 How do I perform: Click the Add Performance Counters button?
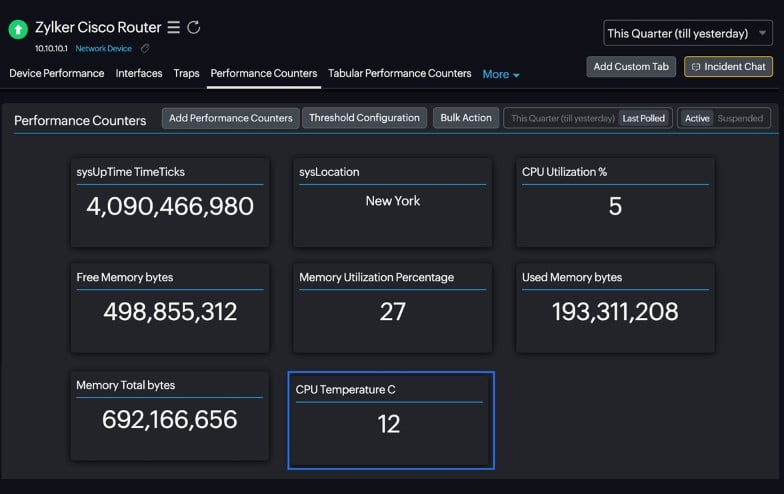(230, 118)
